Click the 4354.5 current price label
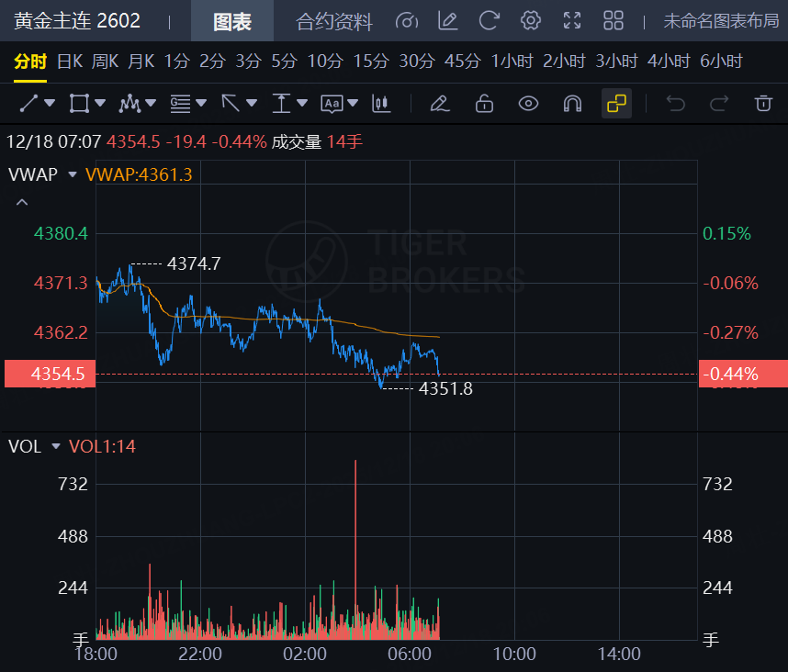 [57, 374]
